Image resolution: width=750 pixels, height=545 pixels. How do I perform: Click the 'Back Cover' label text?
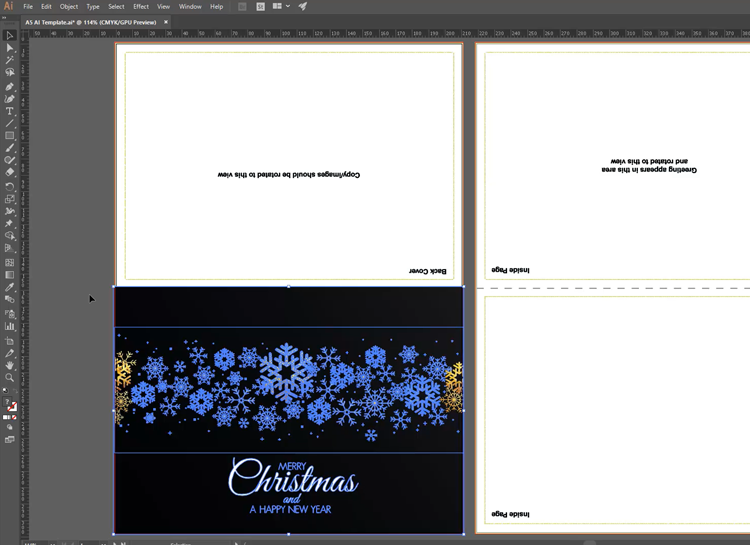tap(428, 271)
